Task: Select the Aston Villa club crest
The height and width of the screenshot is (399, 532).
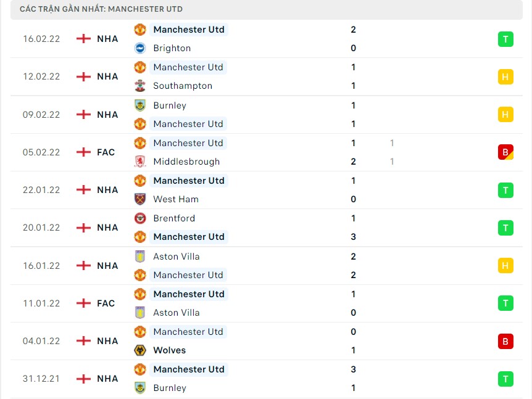Action: (x=139, y=257)
